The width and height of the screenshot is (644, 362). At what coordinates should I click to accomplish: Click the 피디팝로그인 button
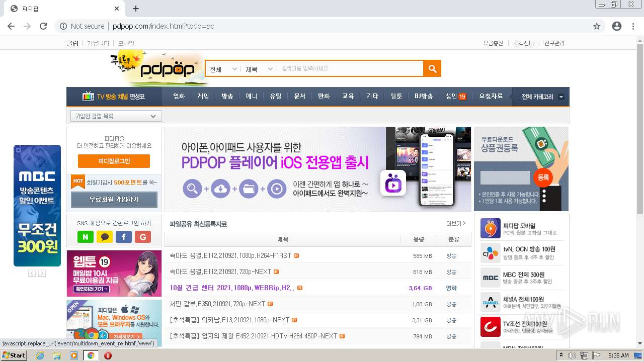(x=114, y=161)
